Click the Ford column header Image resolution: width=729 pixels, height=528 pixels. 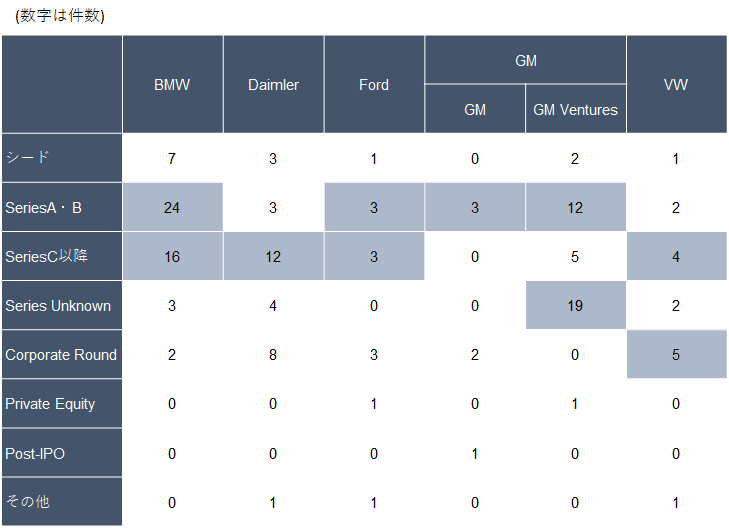(374, 85)
